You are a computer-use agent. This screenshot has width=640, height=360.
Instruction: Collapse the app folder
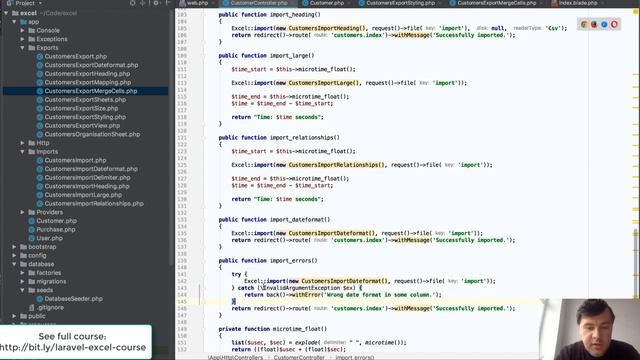click(x=14, y=22)
